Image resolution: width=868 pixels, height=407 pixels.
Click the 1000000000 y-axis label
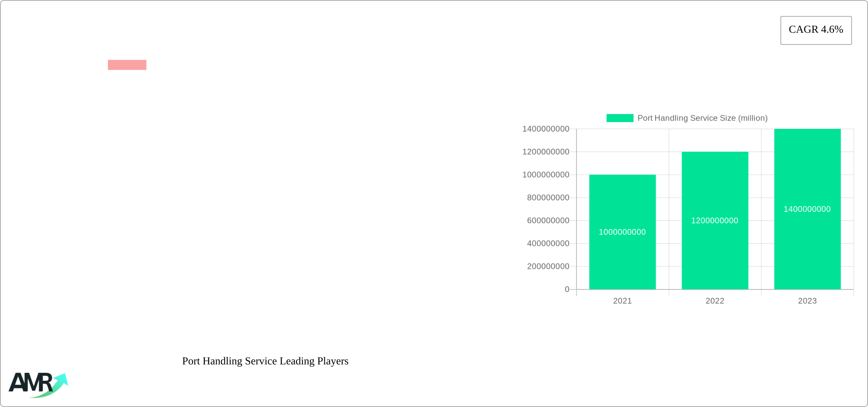[x=546, y=175]
